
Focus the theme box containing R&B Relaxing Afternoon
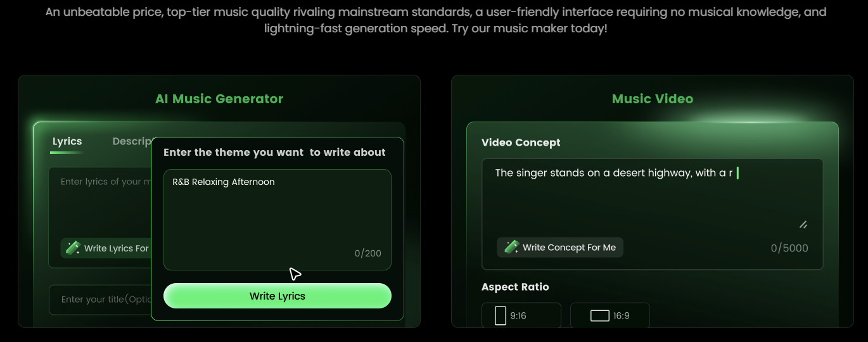pyautogui.click(x=277, y=215)
